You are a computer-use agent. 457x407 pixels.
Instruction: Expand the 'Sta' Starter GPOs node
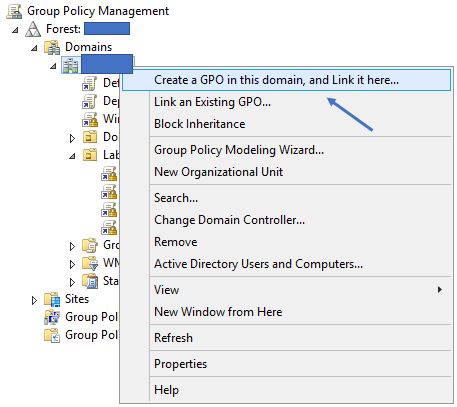pos(72,282)
